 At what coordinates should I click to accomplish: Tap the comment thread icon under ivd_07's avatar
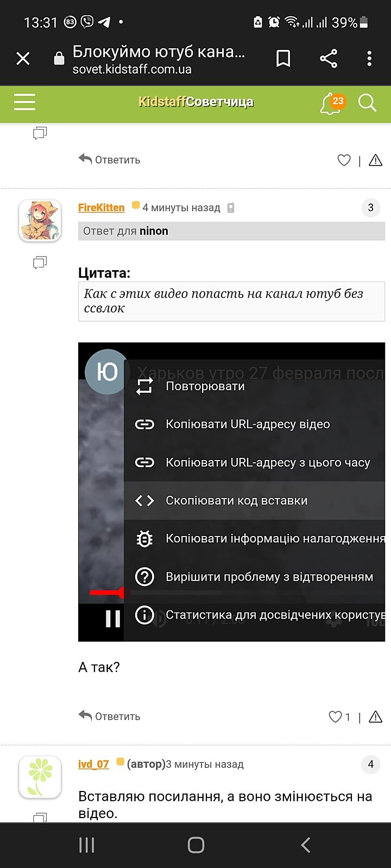[40, 817]
